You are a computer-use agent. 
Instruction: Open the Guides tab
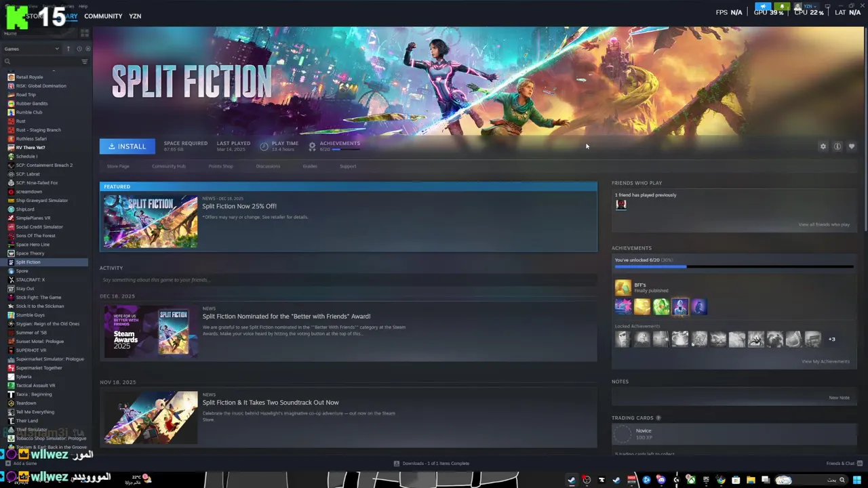coord(310,166)
